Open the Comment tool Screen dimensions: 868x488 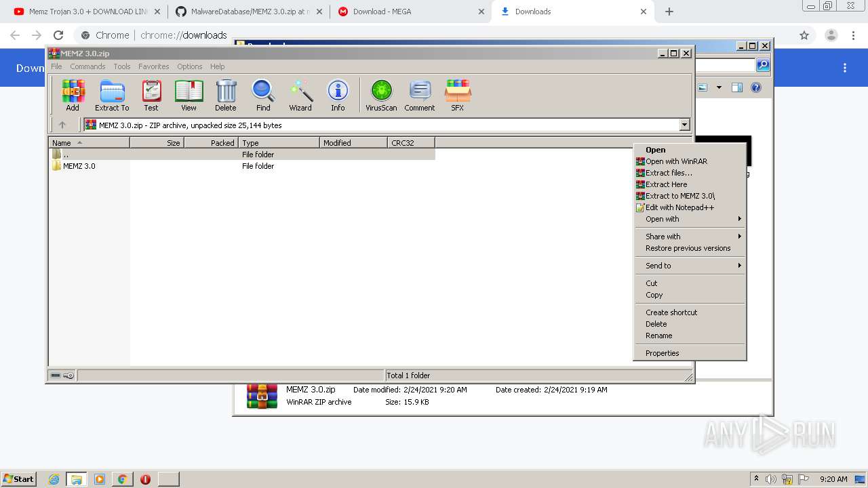click(x=420, y=96)
